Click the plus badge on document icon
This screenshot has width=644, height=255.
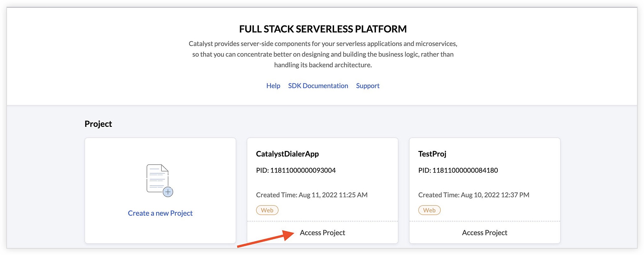(168, 192)
